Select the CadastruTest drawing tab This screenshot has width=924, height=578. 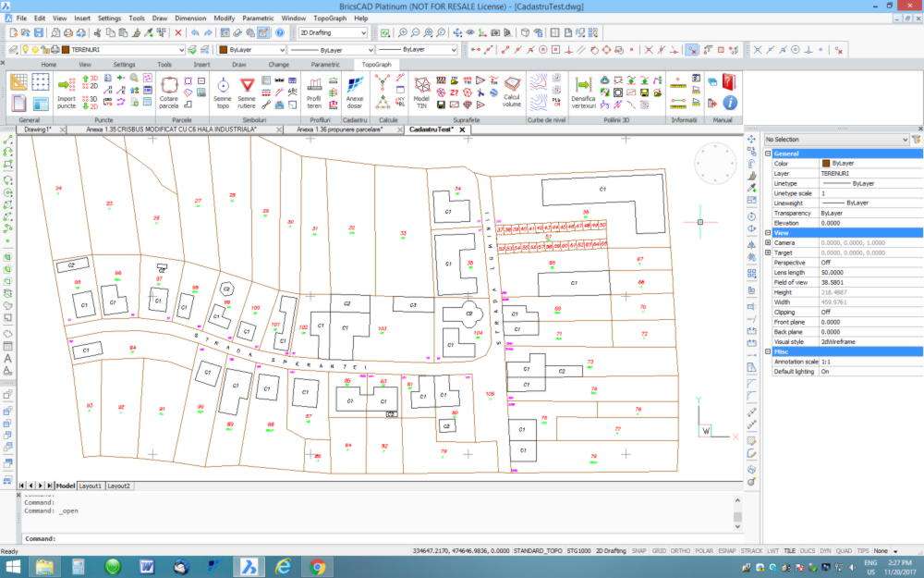tap(432, 129)
